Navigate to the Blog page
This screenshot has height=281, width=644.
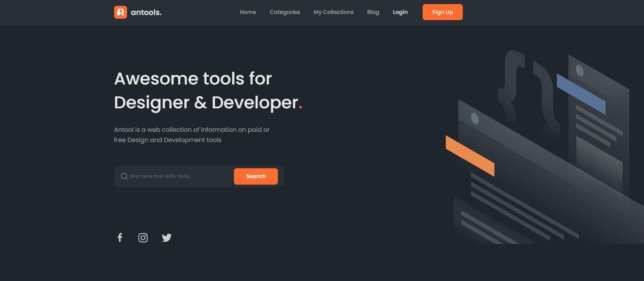[373, 12]
